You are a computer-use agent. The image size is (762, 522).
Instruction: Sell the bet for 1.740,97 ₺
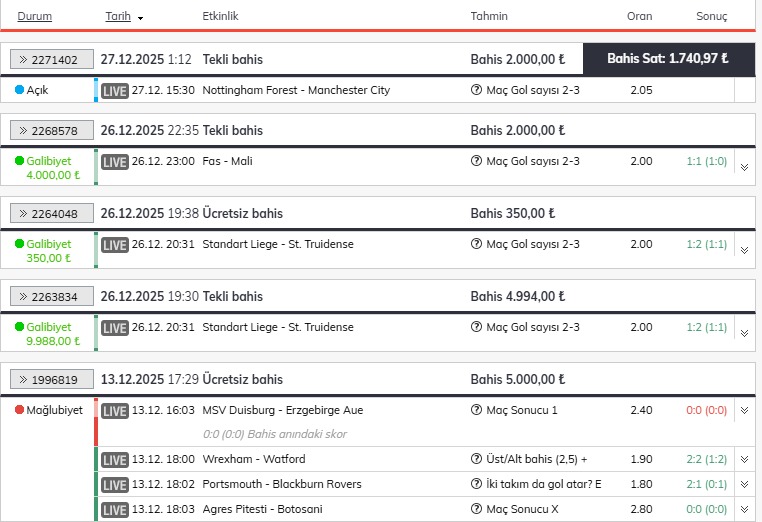(x=669, y=59)
